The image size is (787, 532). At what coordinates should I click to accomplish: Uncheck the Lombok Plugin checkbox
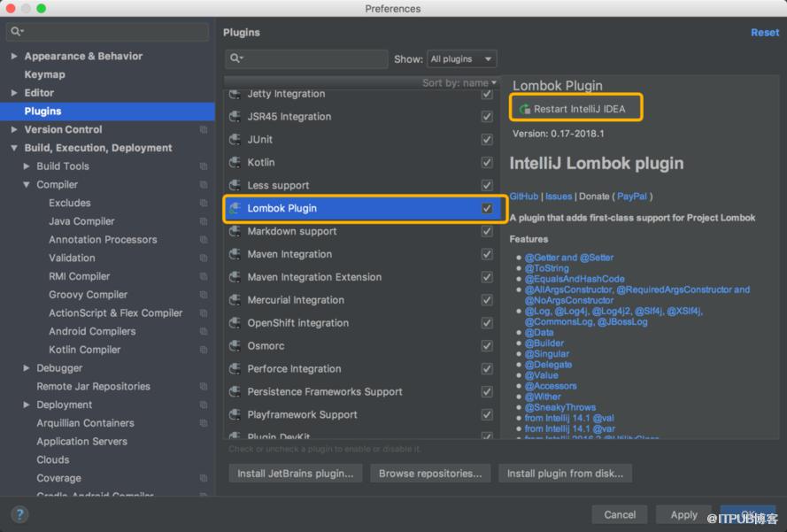487,208
